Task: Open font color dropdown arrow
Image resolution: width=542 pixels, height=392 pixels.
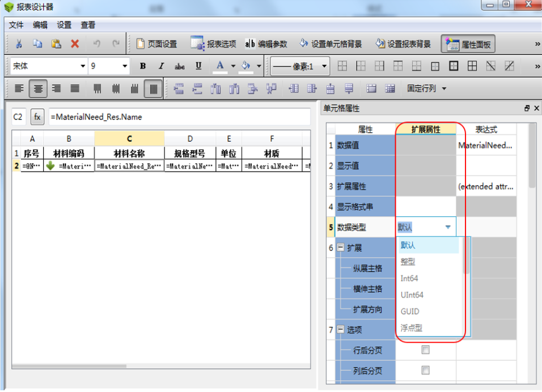Action: (x=234, y=66)
